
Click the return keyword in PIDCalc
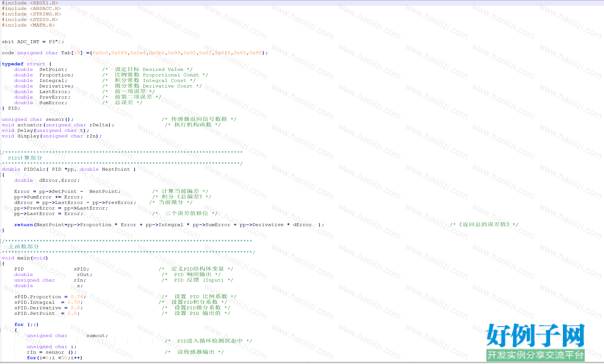[x=24, y=225]
